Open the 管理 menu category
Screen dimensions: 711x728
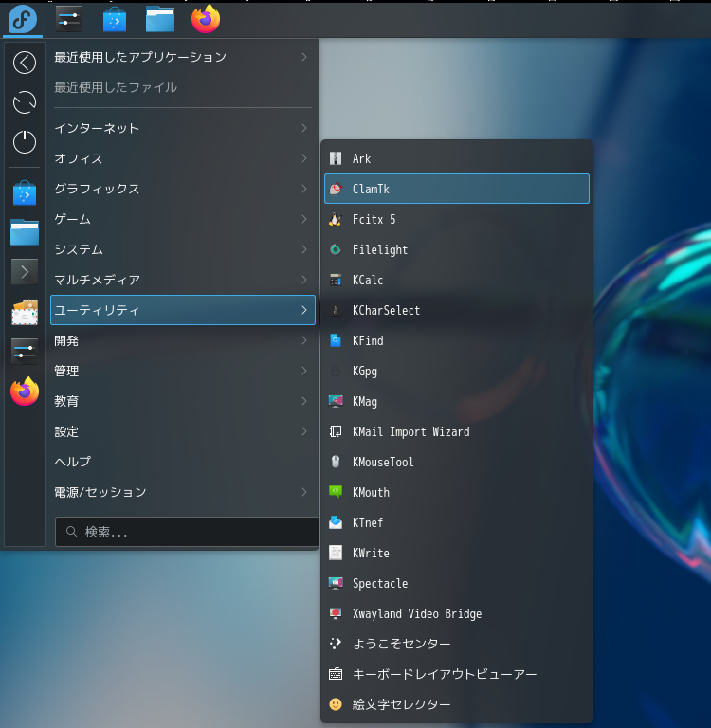(183, 371)
